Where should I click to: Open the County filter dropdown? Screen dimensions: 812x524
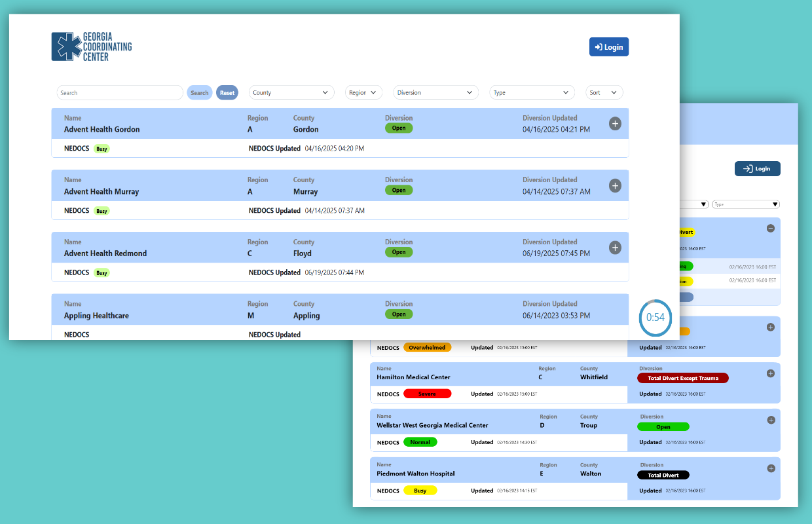tap(291, 93)
